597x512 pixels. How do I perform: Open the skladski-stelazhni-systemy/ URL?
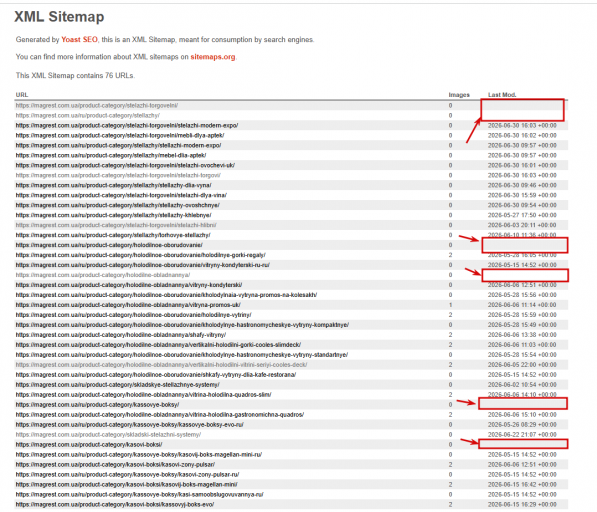[x=108, y=435]
